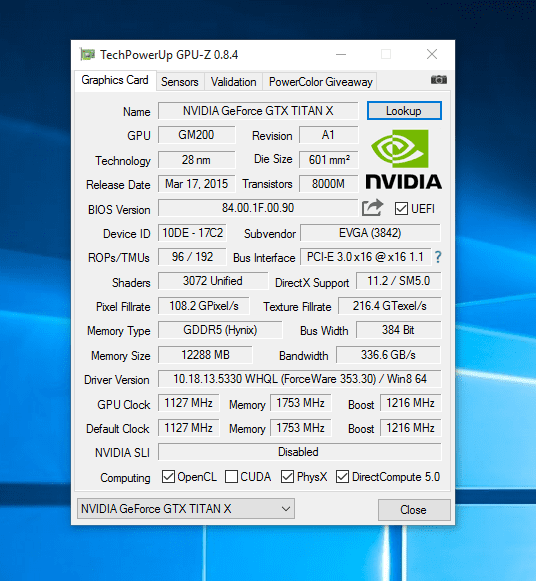Toggle the PhysX checkbox
Screen dimensions: 536x581
tap(287, 477)
